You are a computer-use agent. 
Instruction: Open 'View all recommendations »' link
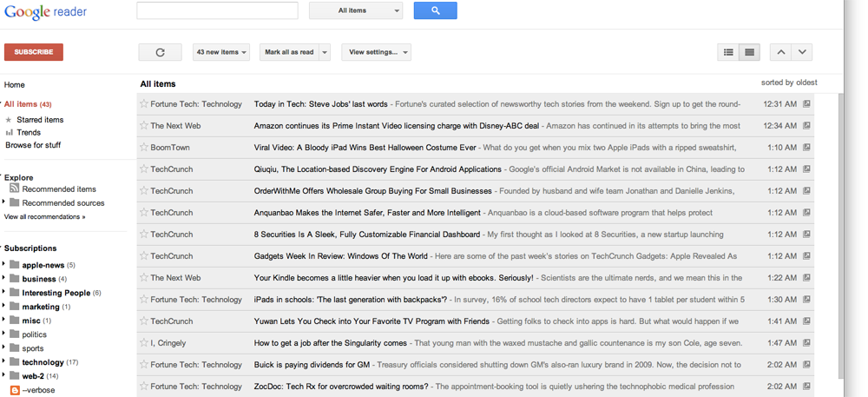pos(45,217)
